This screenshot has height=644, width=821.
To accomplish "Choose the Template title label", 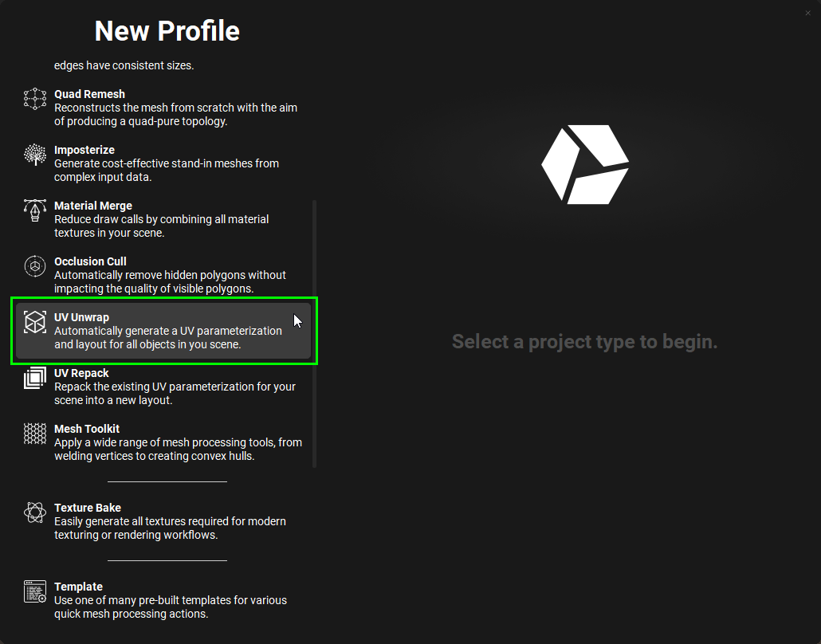I will (78, 587).
